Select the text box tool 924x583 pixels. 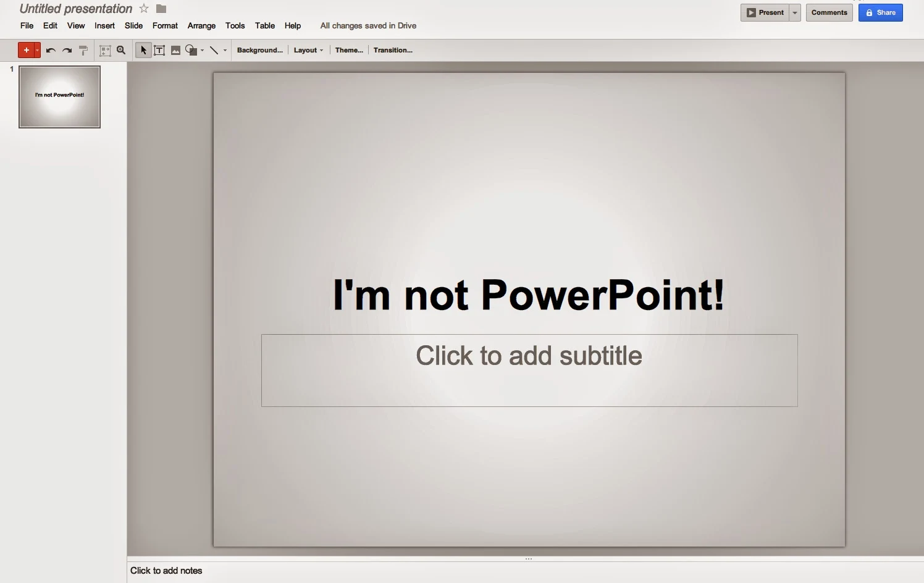click(159, 51)
